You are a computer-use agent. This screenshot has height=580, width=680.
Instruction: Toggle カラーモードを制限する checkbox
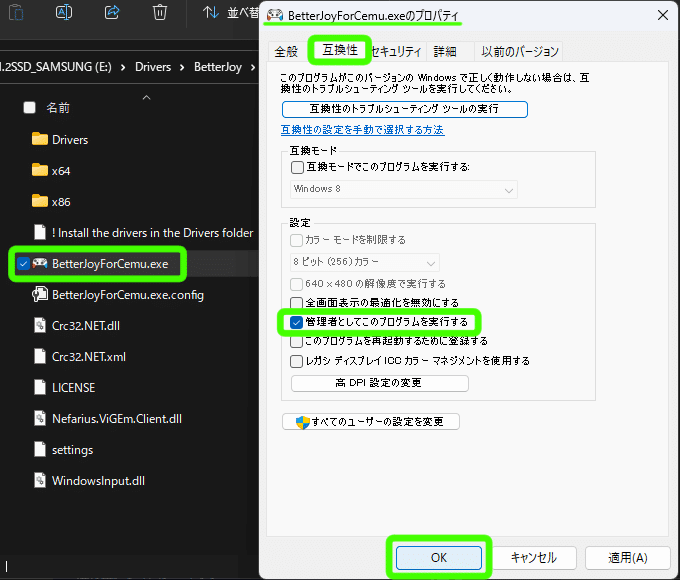[296, 240]
